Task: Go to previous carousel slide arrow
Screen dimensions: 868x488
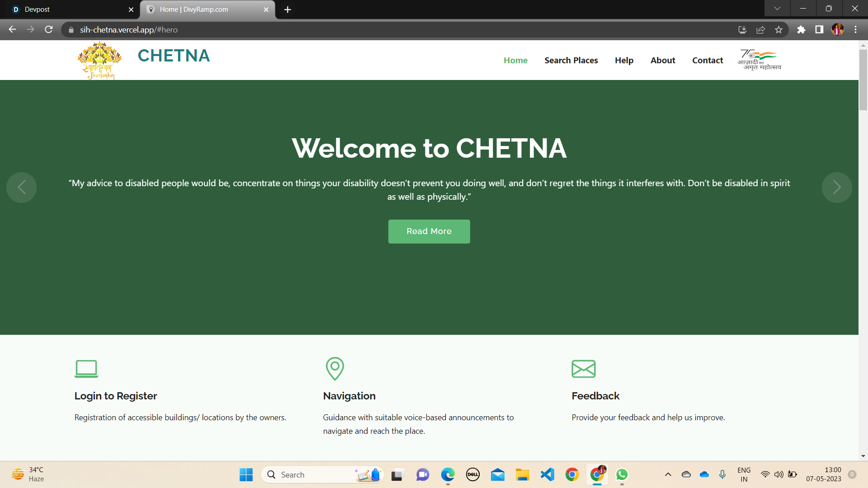Action: pos(21,187)
